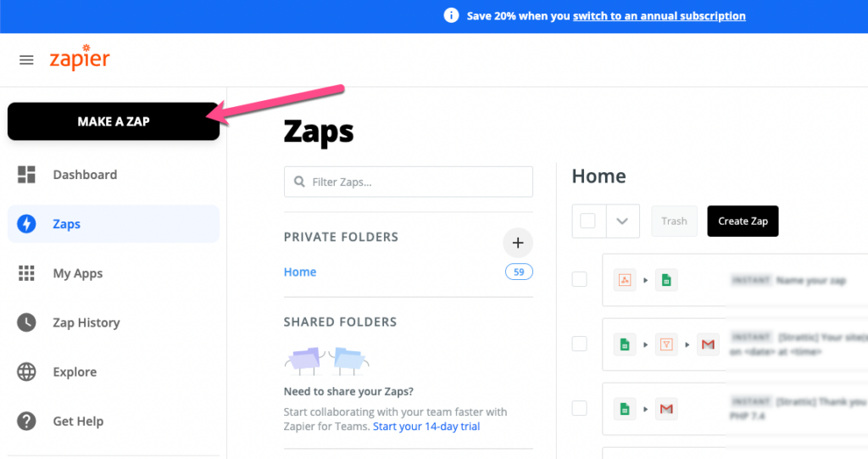Open the Dashboard grid icon
This screenshot has width=868, height=459.
(x=26, y=175)
